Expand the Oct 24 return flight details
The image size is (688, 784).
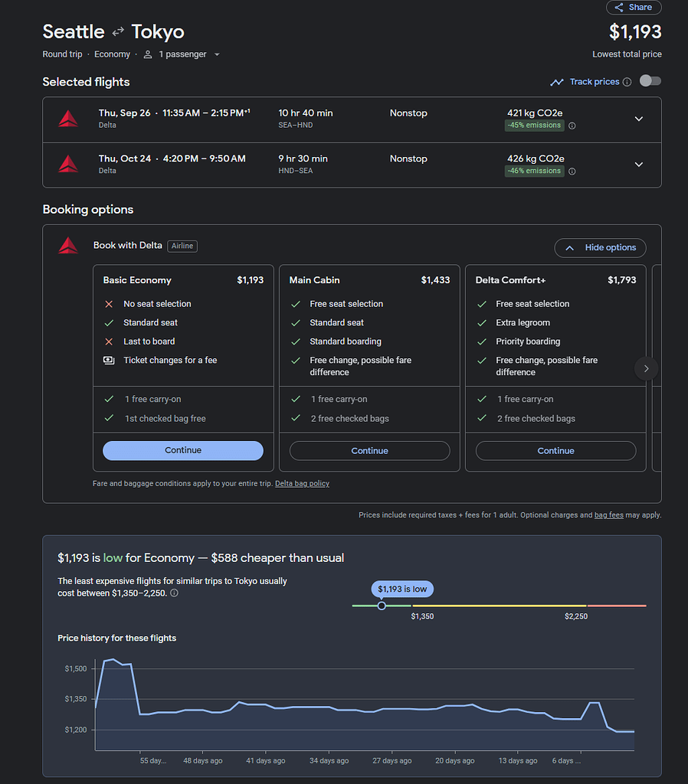[x=638, y=165]
